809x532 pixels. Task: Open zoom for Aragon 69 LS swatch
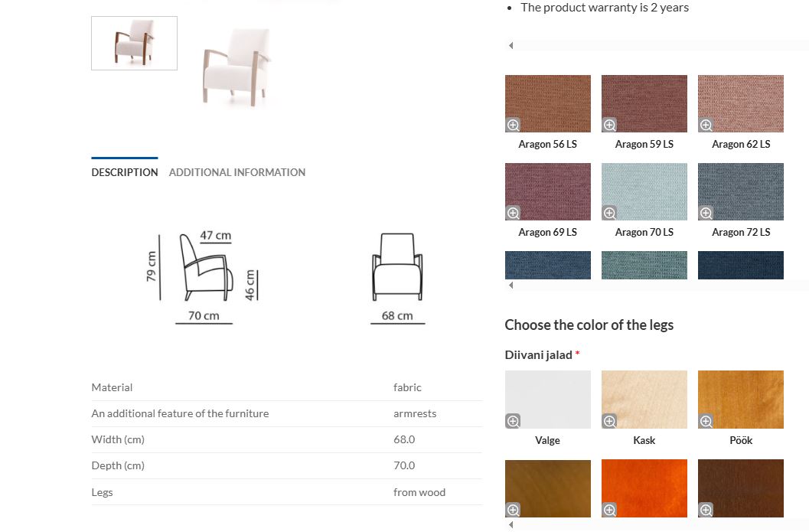click(x=513, y=213)
